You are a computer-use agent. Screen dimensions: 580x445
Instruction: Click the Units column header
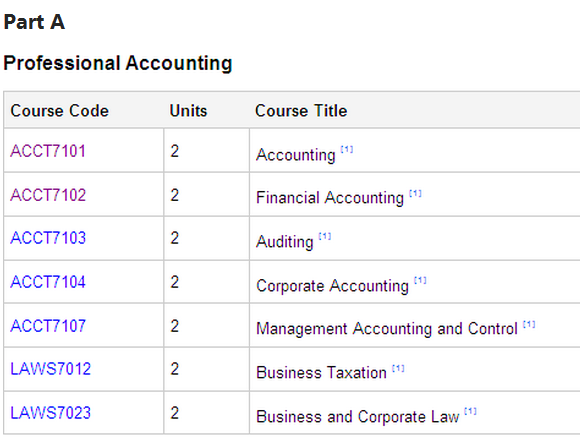188,111
